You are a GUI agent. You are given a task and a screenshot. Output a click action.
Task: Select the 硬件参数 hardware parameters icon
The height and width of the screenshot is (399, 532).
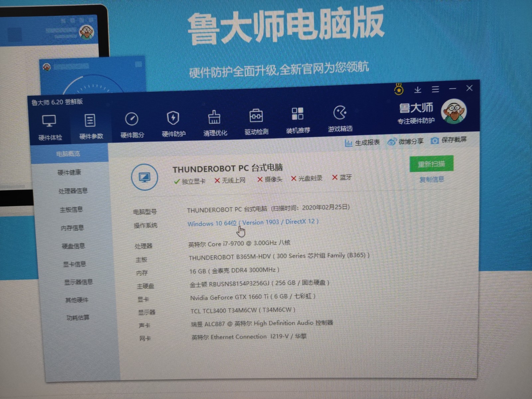point(90,121)
